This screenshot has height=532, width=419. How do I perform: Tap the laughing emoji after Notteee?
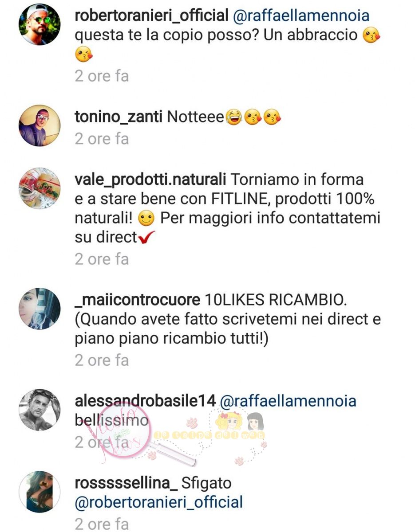(x=233, y=117)
